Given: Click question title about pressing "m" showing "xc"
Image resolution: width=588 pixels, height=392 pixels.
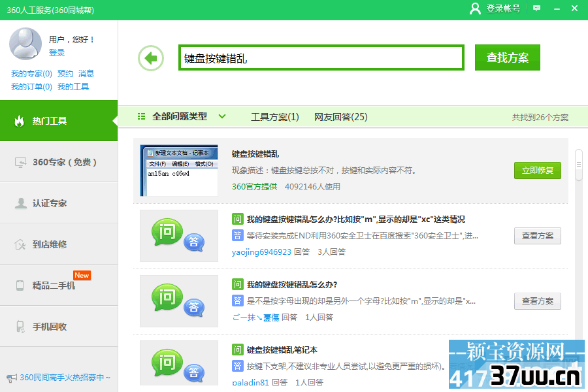Looking at the screenshot, I should (x=356, y=219).
